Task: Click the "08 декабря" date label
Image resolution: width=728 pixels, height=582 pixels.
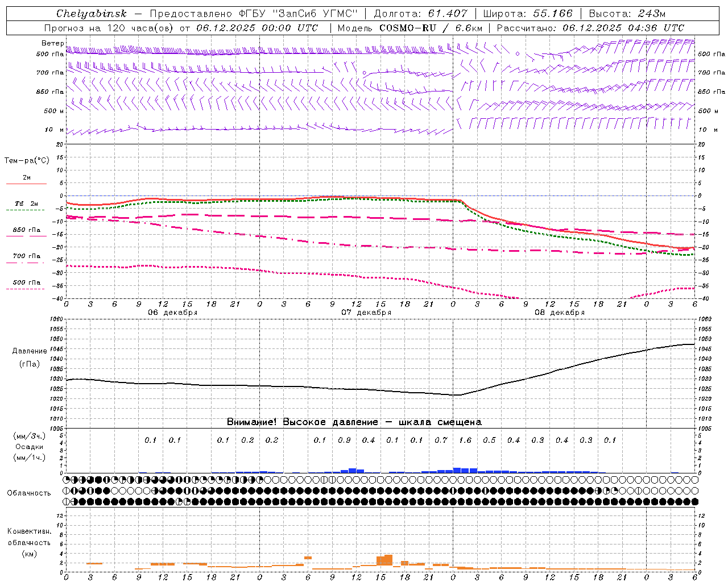Action: click(x=560, y=313)
